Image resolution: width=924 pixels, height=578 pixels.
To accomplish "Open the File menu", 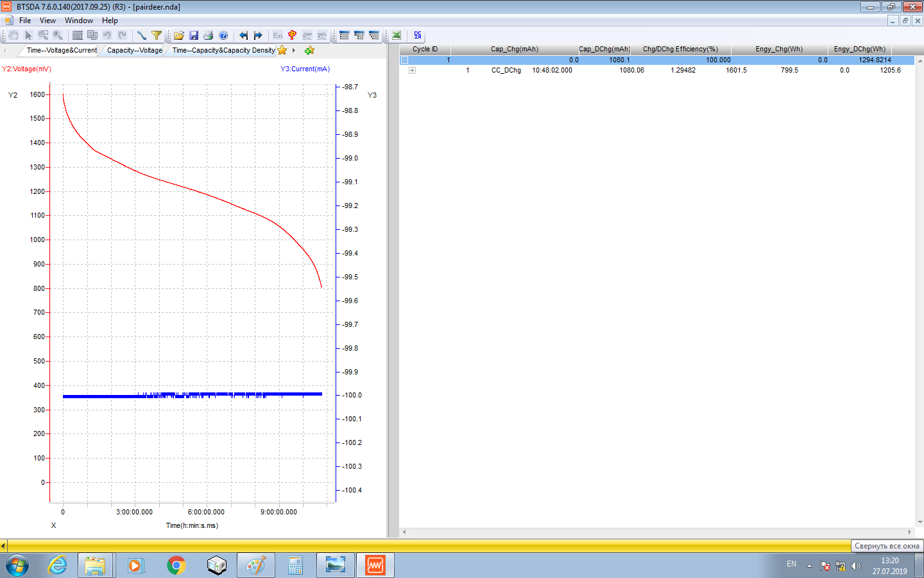I will point(25,21).
